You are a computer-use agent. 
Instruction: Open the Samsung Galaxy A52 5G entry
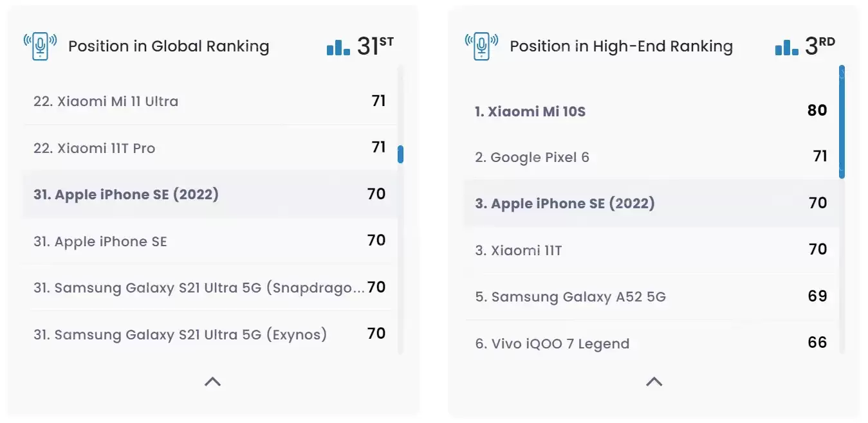pyautogui.click(x=571, y=297)
